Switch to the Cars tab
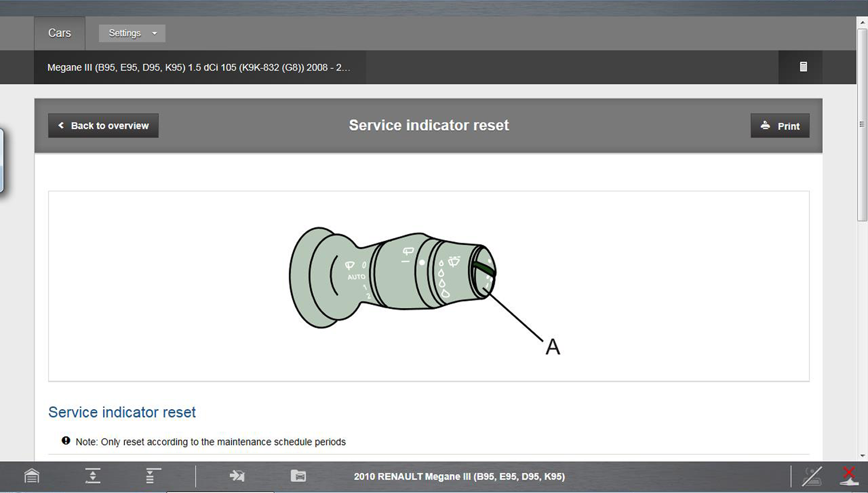868x493 pixels. pos(59,33)
